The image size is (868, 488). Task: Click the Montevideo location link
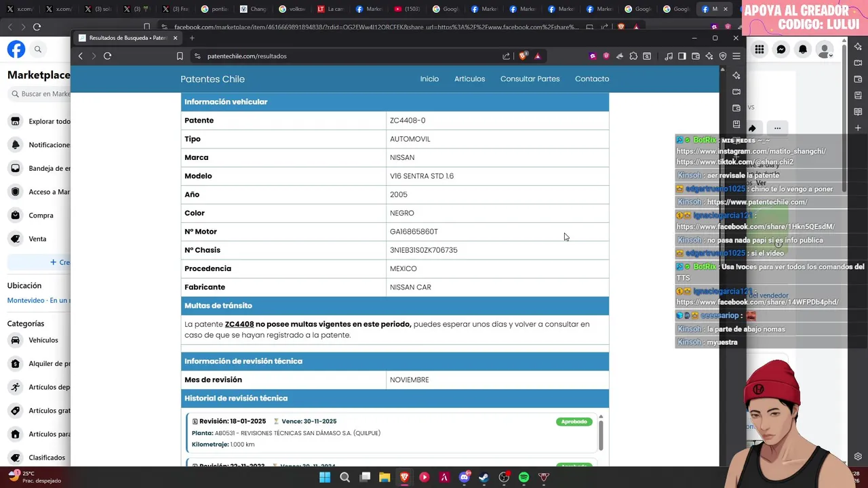38,300
